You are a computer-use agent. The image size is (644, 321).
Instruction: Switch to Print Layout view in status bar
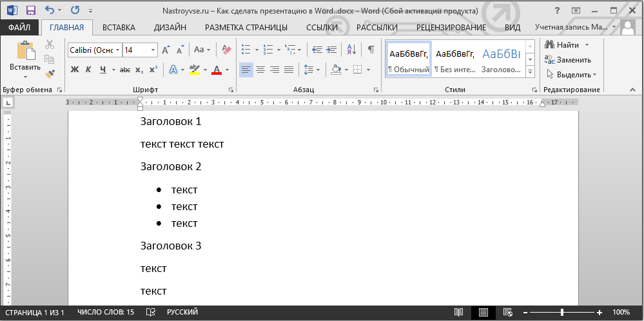483,313
